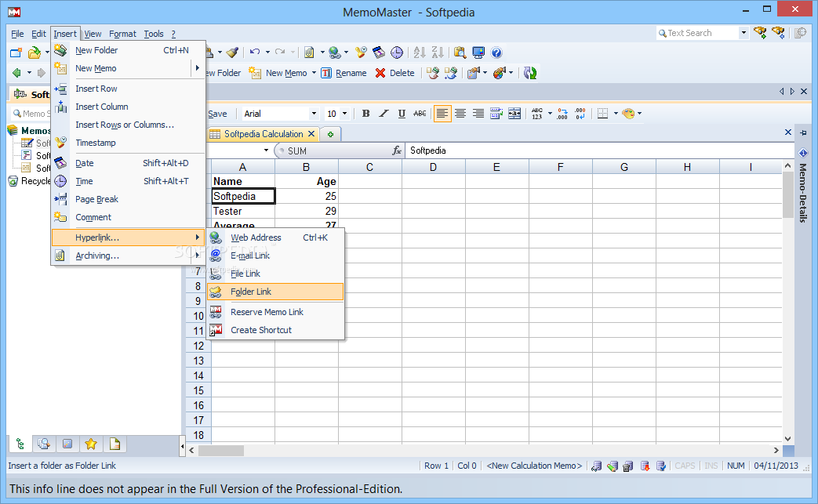The height and width of the screenshot is (504, 818).
Task: Click the back navigation green arrow
Action: [x=16, y=73]
